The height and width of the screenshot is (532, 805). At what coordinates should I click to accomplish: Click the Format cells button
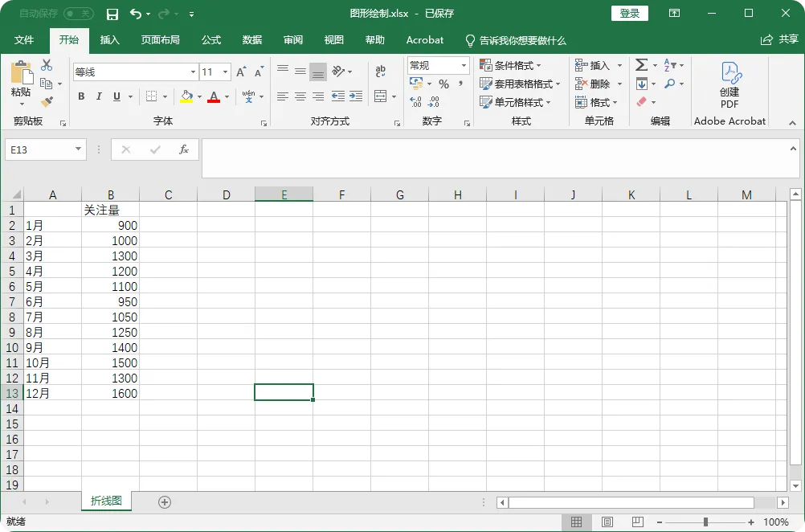click(x=596, y=102)
